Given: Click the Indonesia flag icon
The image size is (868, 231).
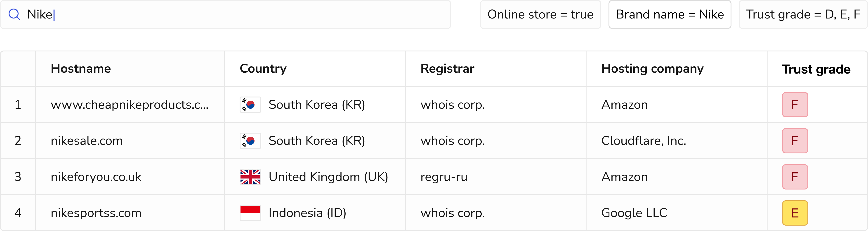Looking at the screenshot, I should click(250, 213).
